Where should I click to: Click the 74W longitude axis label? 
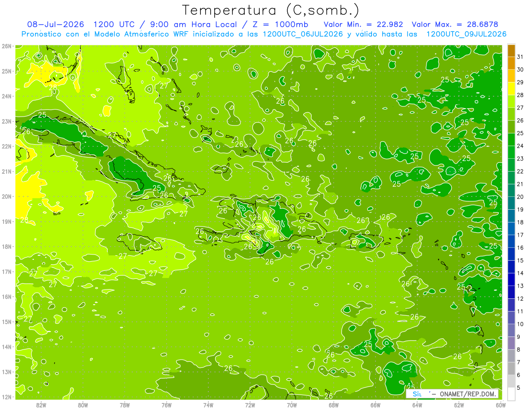tap(208, 405)
